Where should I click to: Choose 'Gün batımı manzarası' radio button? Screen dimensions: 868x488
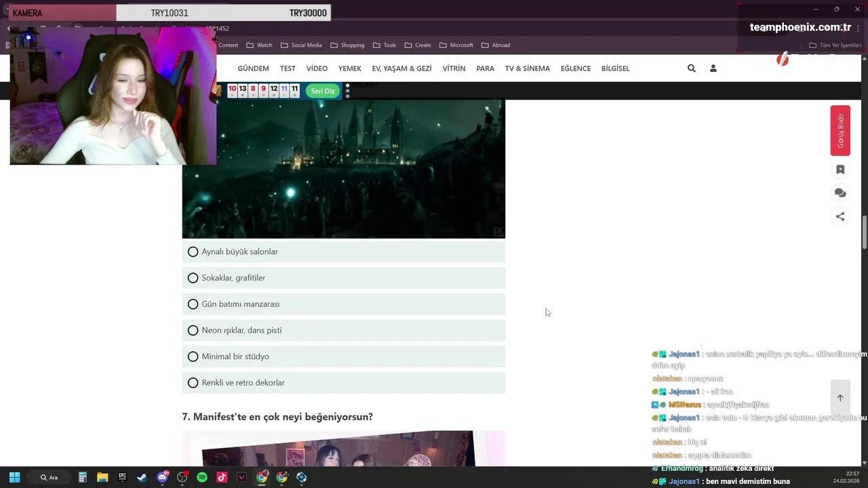pyautogui.click(x=193, y=304)
